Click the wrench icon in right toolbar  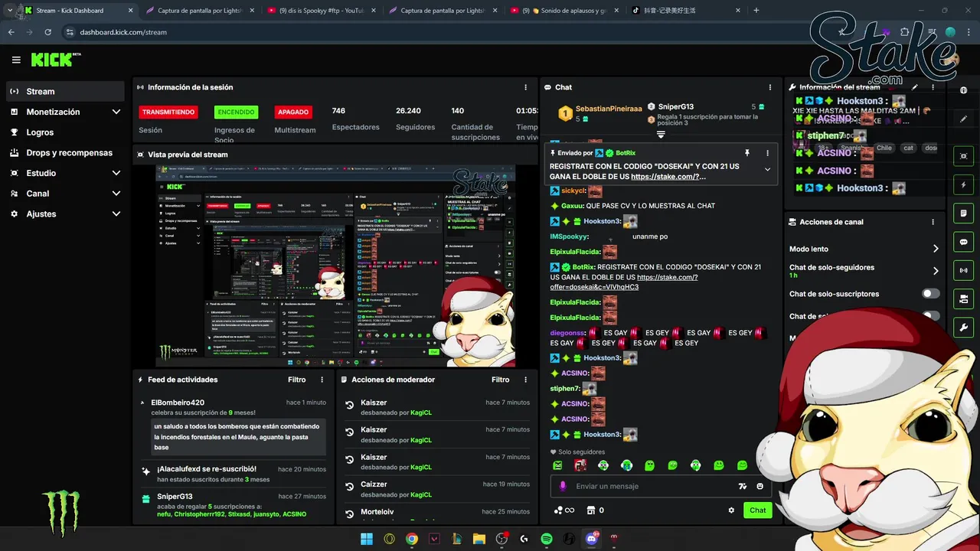[963, 328]
